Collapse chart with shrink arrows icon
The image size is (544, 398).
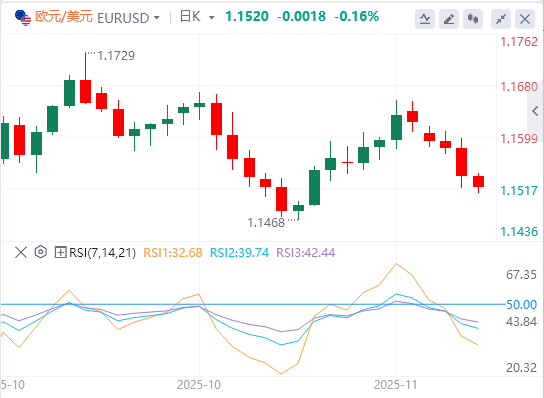point(501,19)
